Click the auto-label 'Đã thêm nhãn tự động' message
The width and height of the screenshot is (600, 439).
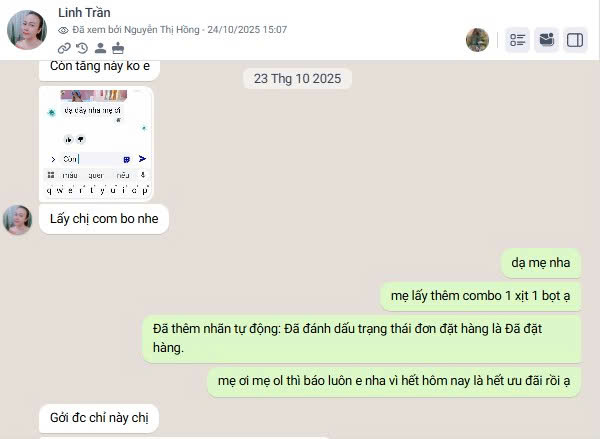coord(362,338)
